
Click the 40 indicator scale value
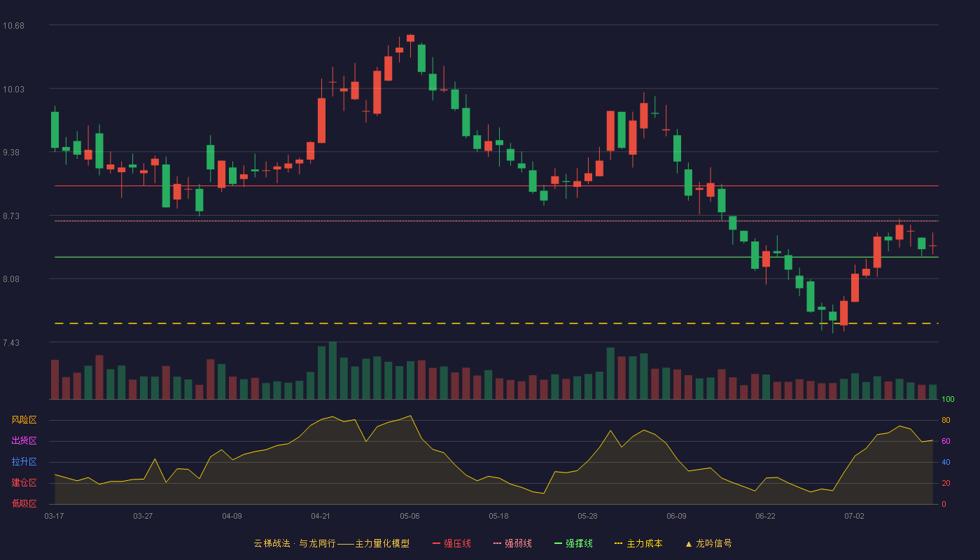click(946, 462)
